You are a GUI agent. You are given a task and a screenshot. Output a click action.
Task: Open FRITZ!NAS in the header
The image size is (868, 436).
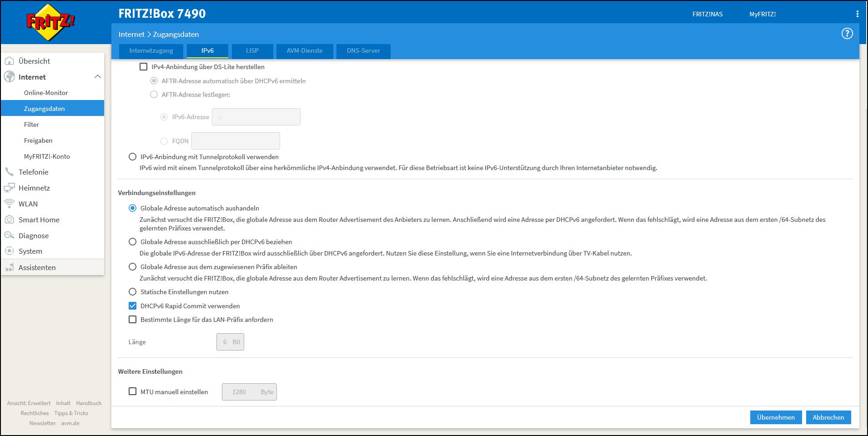coord(707,14)
